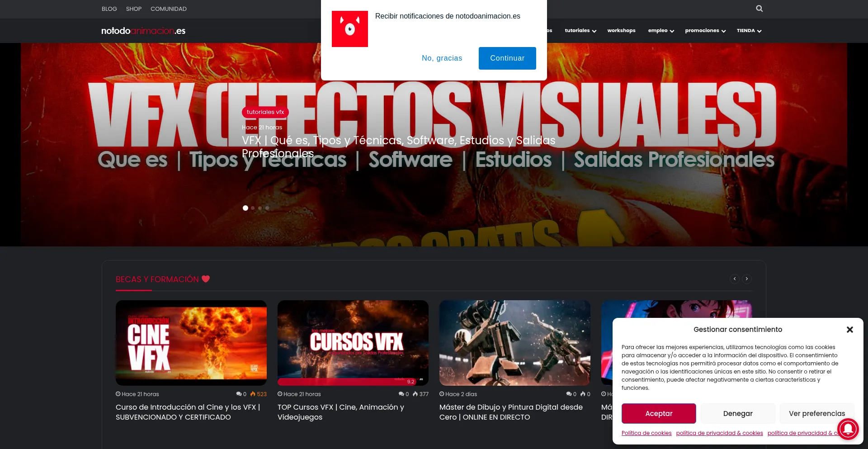Click Continuar to allow notifications
The height and width of the screenshot is (449, 868).
(x=507, y=58)
